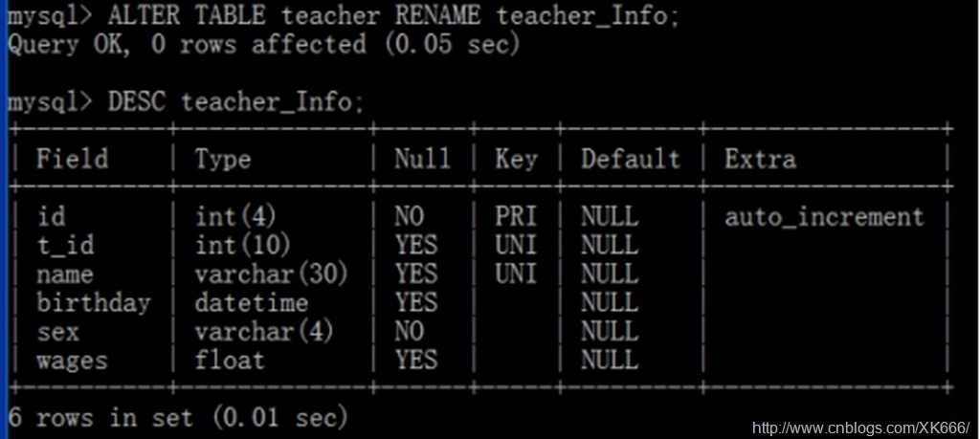Click the sex field name

click(57, 332)
